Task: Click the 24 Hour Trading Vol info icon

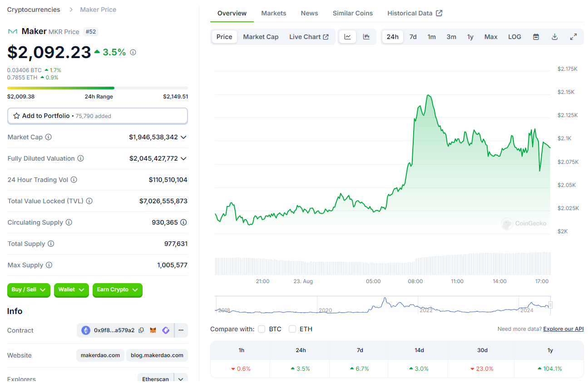Action: point(74,180)
